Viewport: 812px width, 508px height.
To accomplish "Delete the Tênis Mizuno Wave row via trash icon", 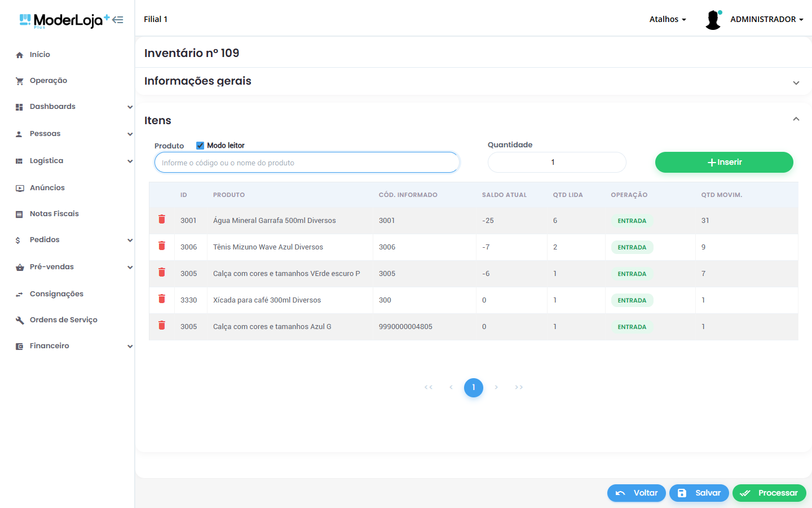I will (x=162, y=246).
